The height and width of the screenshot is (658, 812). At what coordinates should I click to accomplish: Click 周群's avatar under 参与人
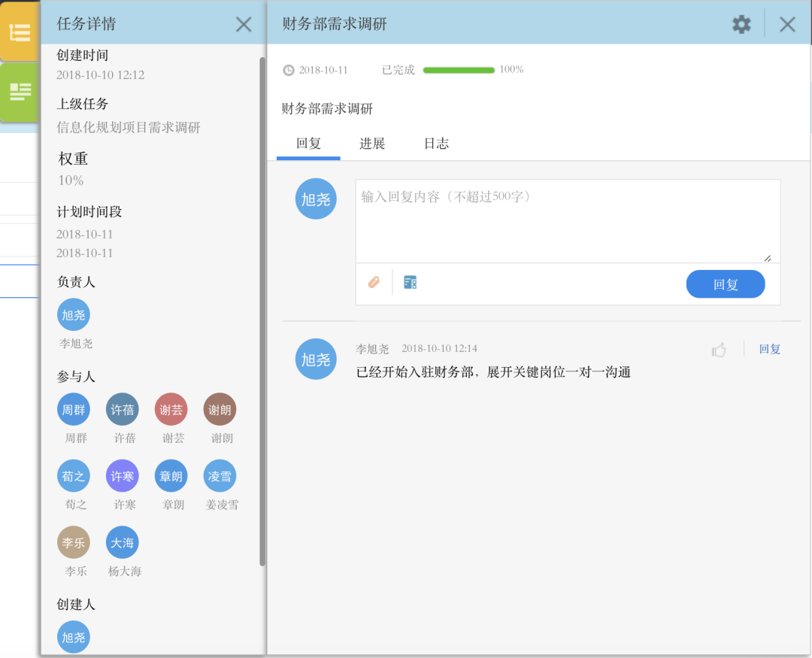click(73, 409)
